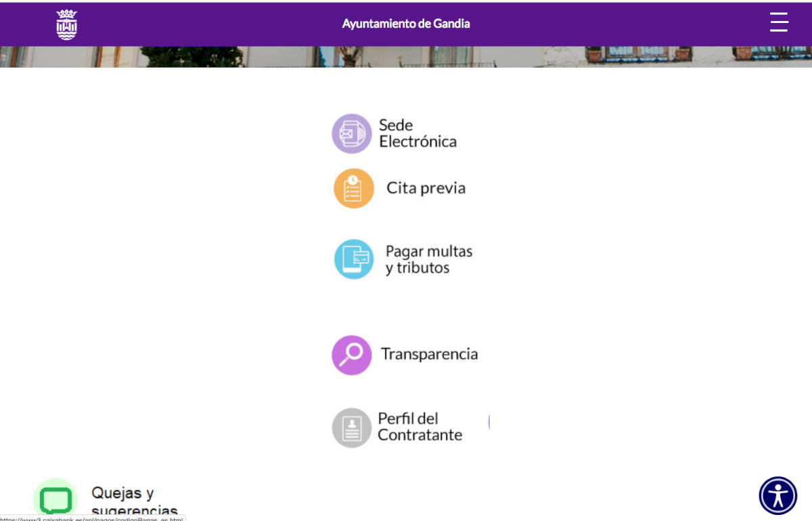Open the accessibility options button
Image resolution: width=812 pixels, height=521 pixels.
(x=778, y=496)
